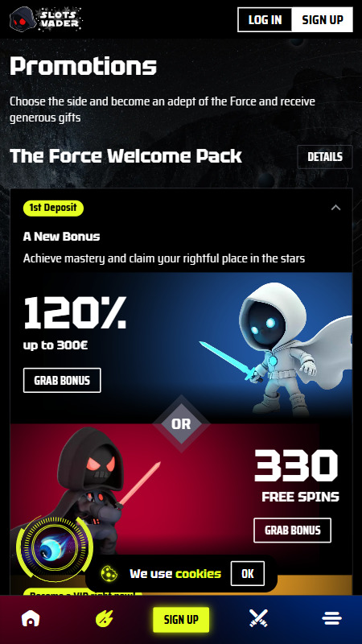362x644 pixels.
Task: Click the top SIGN UP button
Action: (323, 19)
